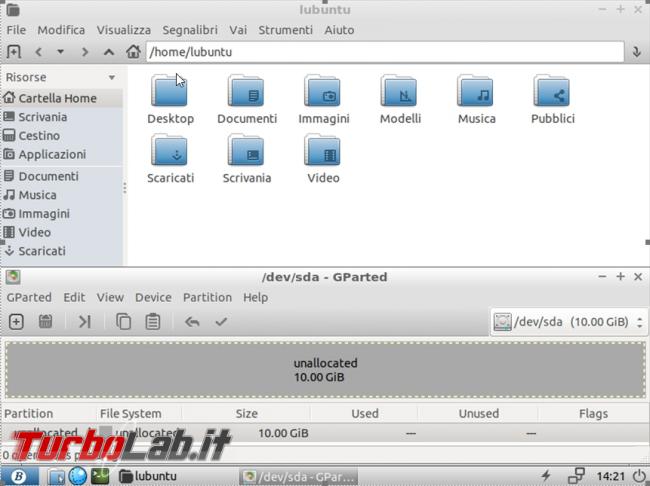Select the Scrivania folder icon
Image resolution: width=650 pixels, height=486 pixels.
246,150
